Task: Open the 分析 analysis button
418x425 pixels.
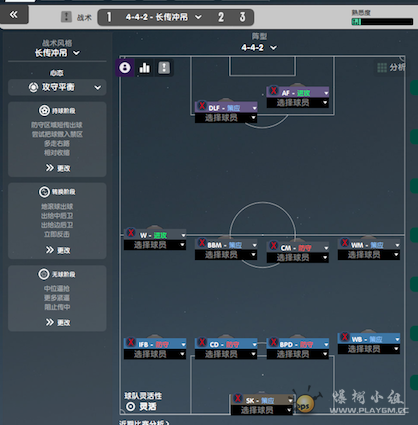Action: [x=391, y=68]
